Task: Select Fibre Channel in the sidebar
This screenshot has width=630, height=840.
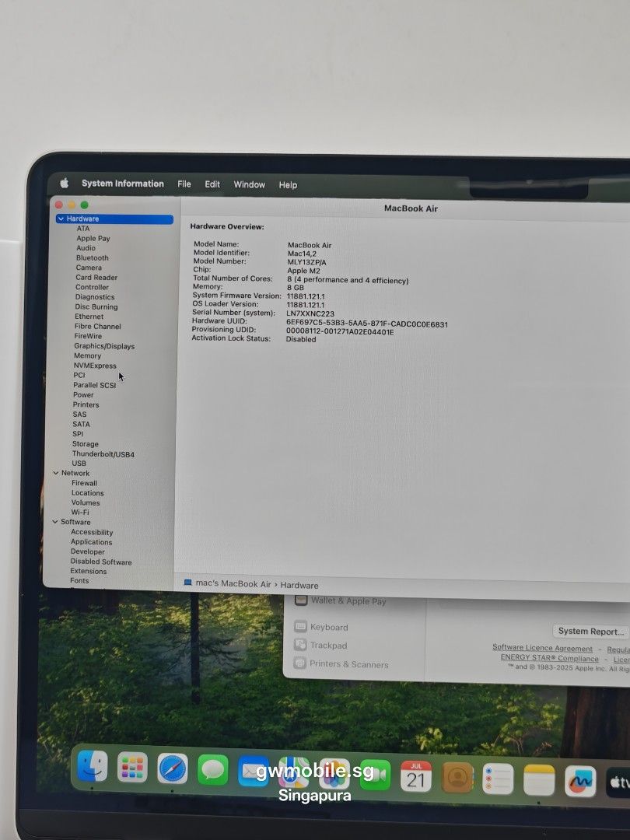Action: click(97, 326)
